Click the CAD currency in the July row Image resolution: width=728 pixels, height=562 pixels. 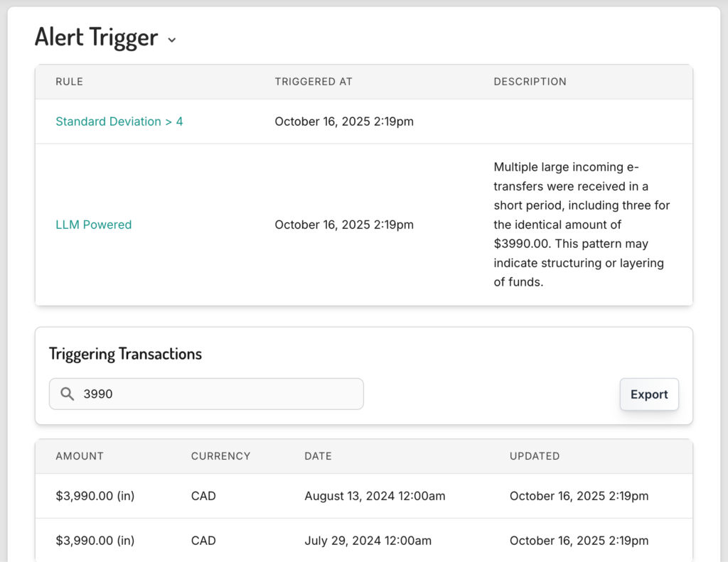(203, 541)
